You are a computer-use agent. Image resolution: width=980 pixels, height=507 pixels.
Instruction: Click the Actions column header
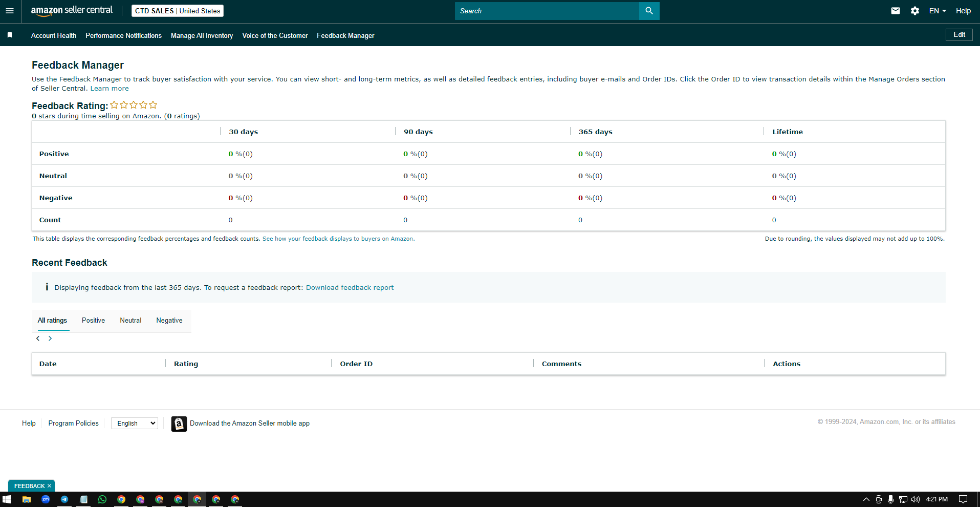pos(787,364)
